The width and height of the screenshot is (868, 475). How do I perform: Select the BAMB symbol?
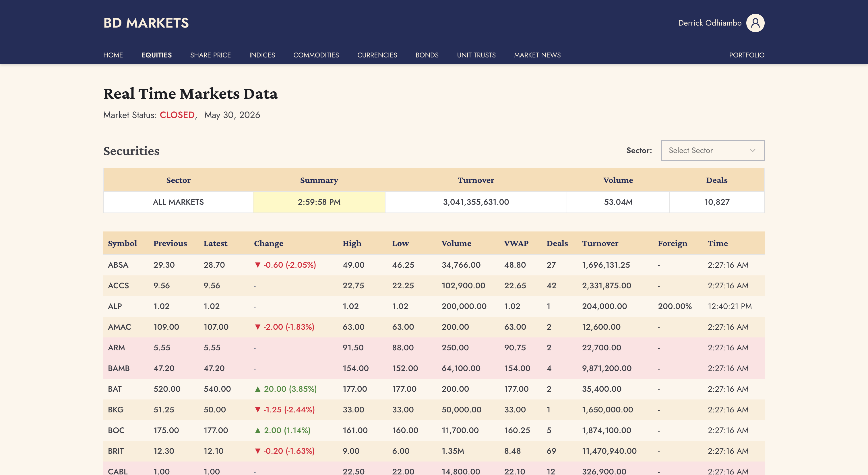click(x=119, y=368)
